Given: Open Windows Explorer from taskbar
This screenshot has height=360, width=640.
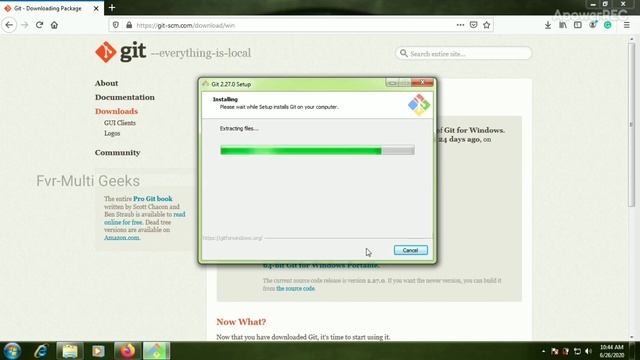Looking at the screenshot, I should 70,351.
